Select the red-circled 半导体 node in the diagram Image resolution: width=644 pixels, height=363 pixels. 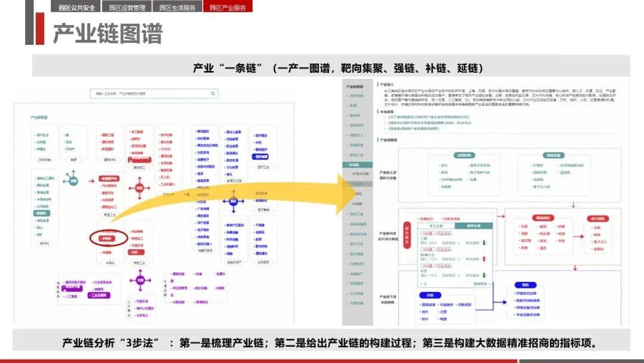tap(109, 238)
